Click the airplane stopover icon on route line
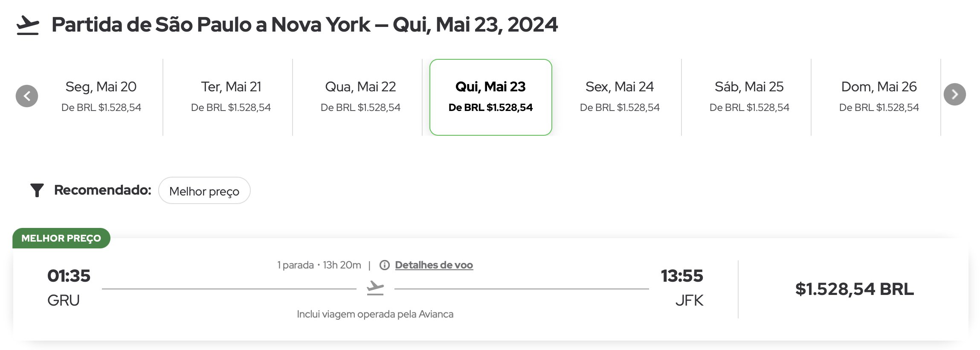Viewport: 980px width, 350px height. coord(375,288)
